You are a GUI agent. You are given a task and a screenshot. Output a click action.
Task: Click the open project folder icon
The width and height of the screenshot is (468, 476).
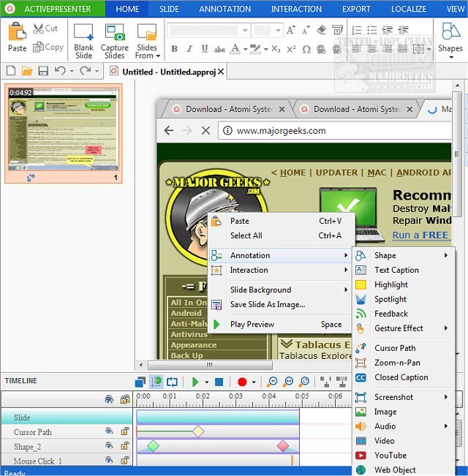pyautogui.click(x=27, y=71)
